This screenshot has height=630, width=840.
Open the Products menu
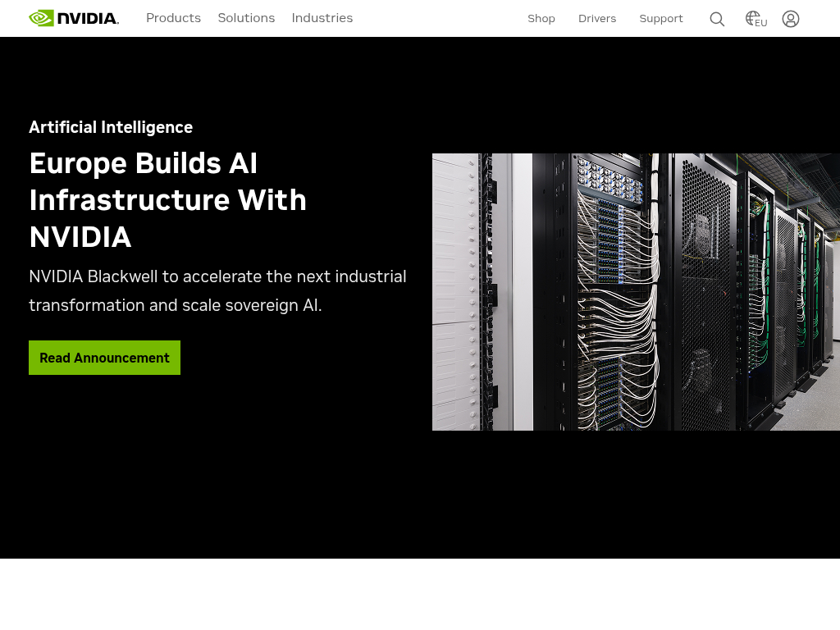pyautogui.click(x=174, y=18)
